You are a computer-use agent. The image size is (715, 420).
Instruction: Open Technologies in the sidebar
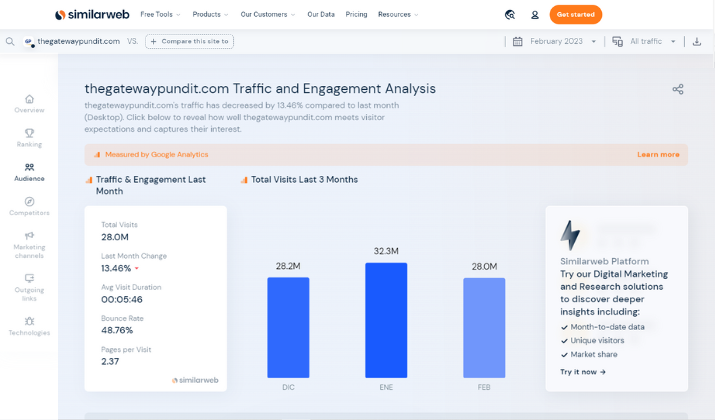click(29, 326)
